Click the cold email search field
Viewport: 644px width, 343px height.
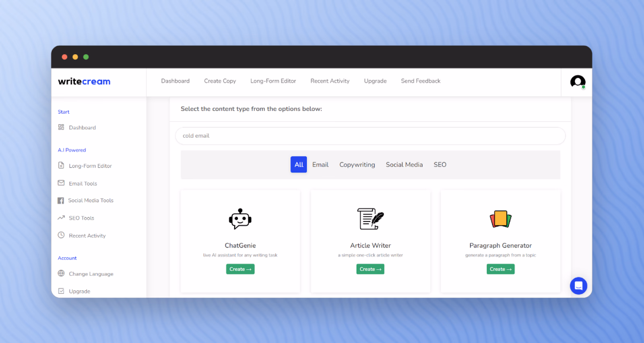click(x=370, y=136)
